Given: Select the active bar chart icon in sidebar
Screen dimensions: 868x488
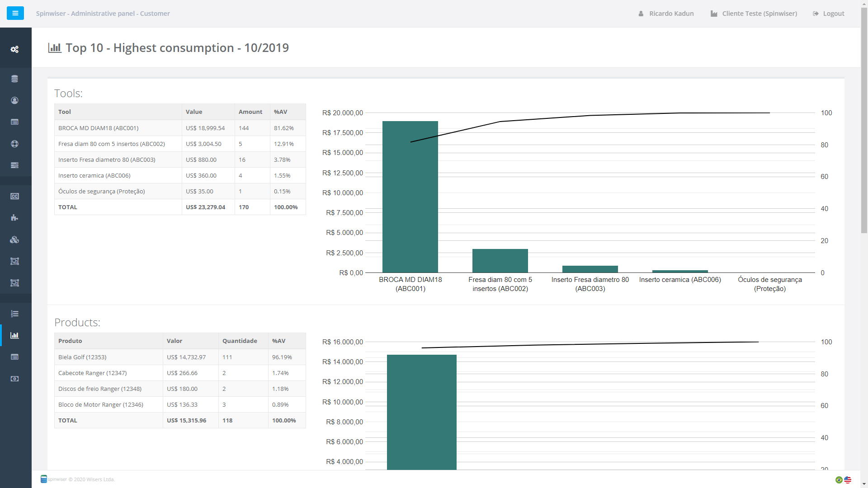Looking at the screenshot, I should 14,335.
